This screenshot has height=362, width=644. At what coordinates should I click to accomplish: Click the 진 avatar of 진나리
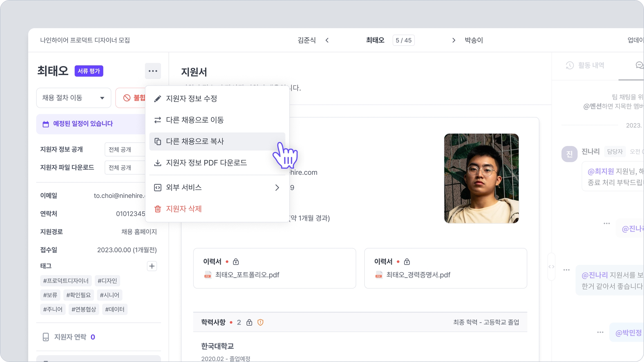(x=569, y=154)
